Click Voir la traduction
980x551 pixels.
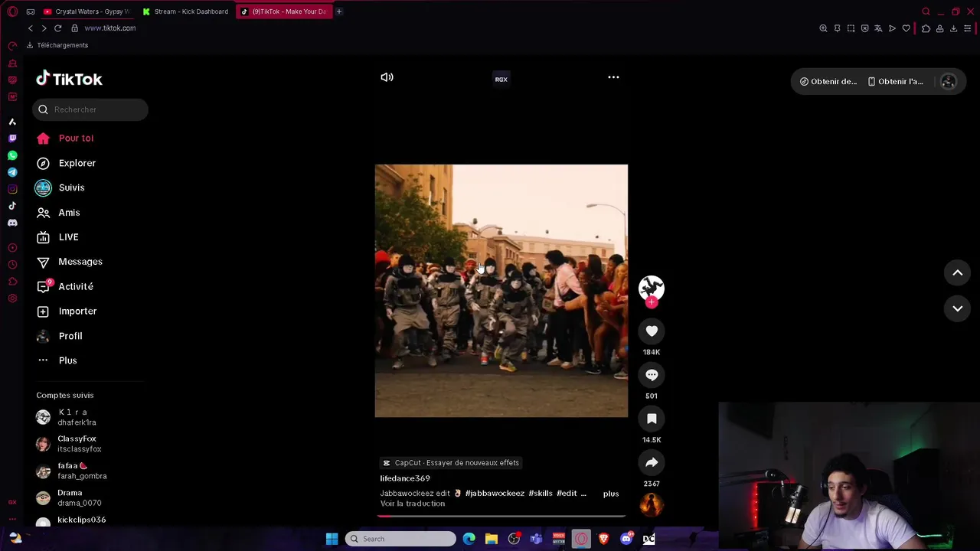point(413,504)
